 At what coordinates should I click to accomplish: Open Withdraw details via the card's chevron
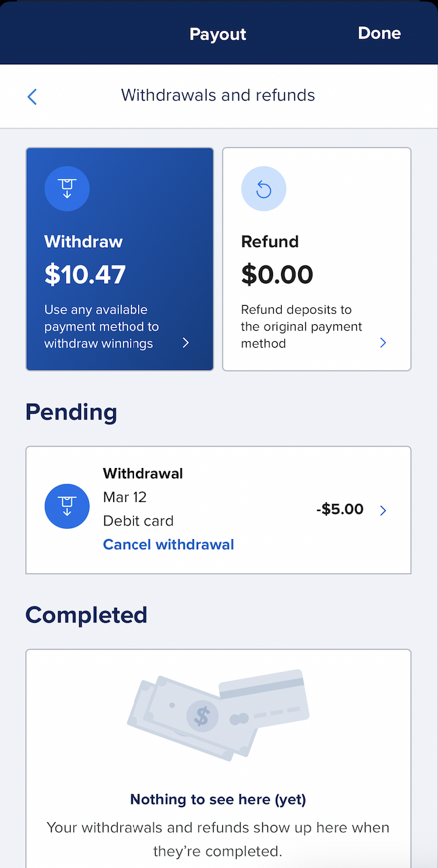[185, 342]
